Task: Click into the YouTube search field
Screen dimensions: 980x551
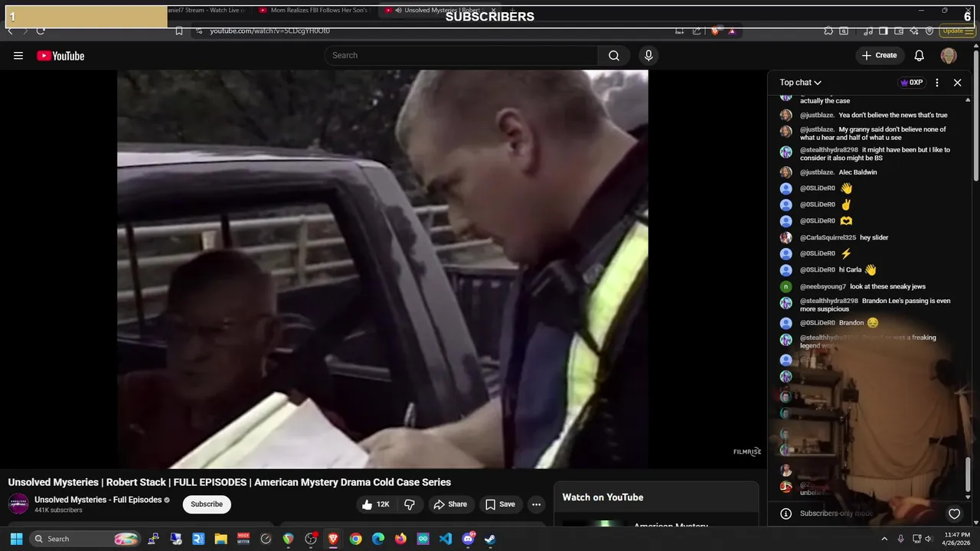Action: coord(462,55)
